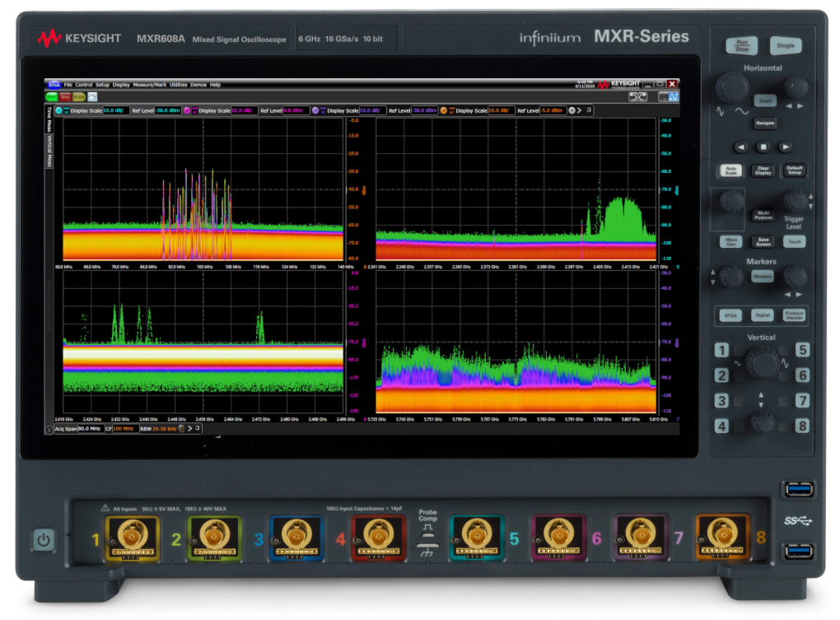Toggle the magenta channel on/off indicator
Screen dimensions: 840x620
[187, 110]
